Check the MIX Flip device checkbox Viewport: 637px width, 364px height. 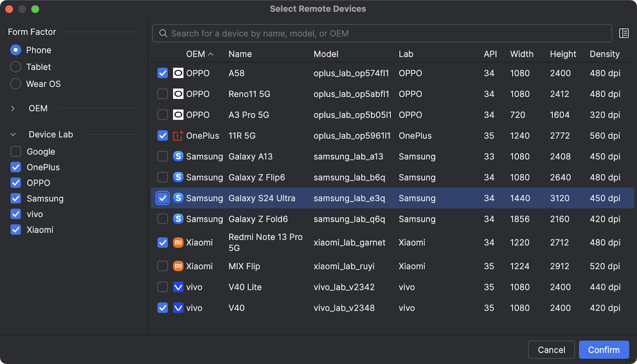(x=162, y=266)
